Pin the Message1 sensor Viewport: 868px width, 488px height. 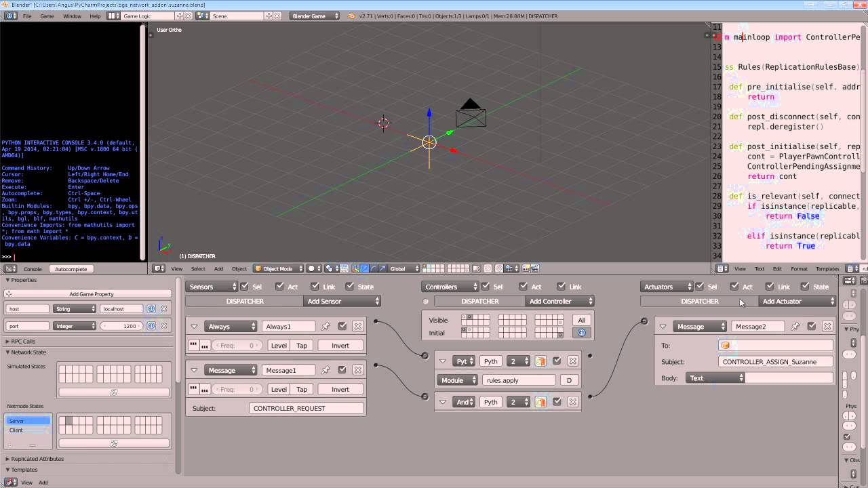[325, 370]
